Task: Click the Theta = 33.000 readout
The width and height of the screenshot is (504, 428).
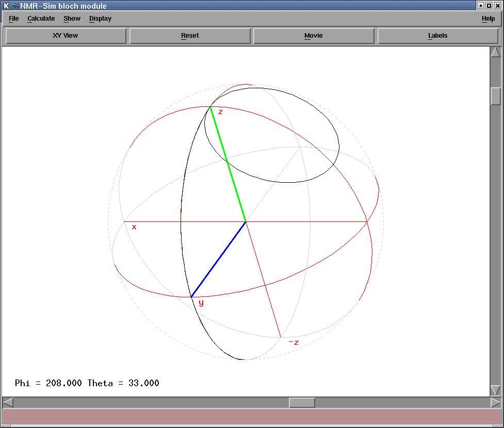Action: tap(123, 383)
